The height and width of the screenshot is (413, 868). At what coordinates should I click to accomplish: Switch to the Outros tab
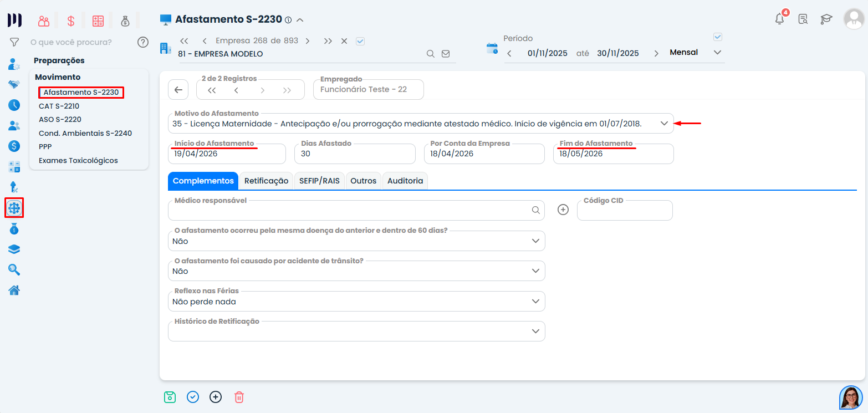(363, 181)
